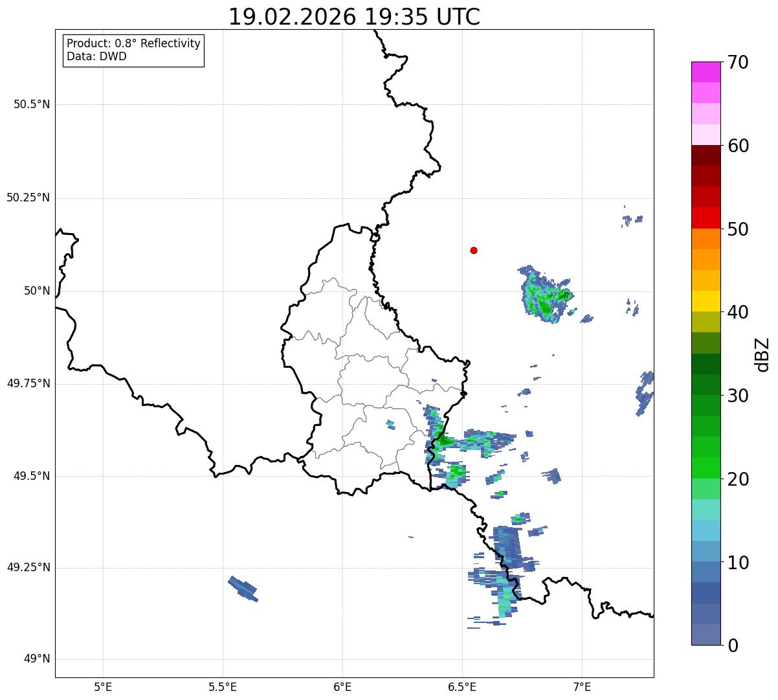The height and width of the screenshot is (700, 778).
Task: Click the colorbar value 50
Action: tap(738, 229)
